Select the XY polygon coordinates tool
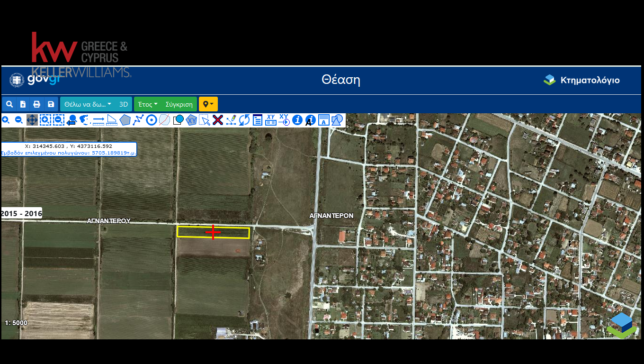 pyautogui.click(x=191, y=120)
